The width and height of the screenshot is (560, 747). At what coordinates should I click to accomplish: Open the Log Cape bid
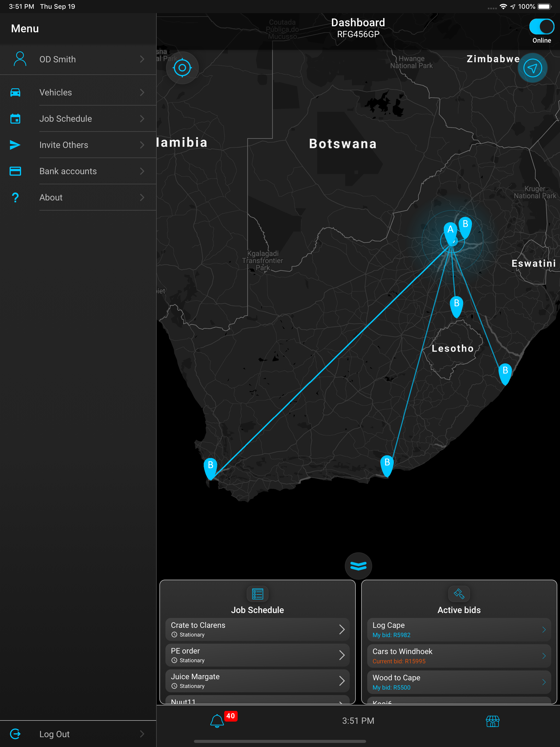click(x=459, y=630)
